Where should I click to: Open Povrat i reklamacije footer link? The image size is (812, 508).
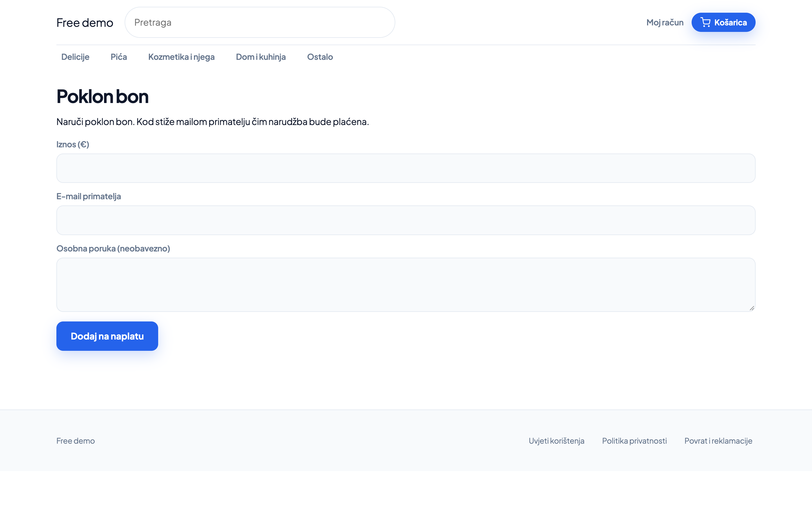(718, 441)
